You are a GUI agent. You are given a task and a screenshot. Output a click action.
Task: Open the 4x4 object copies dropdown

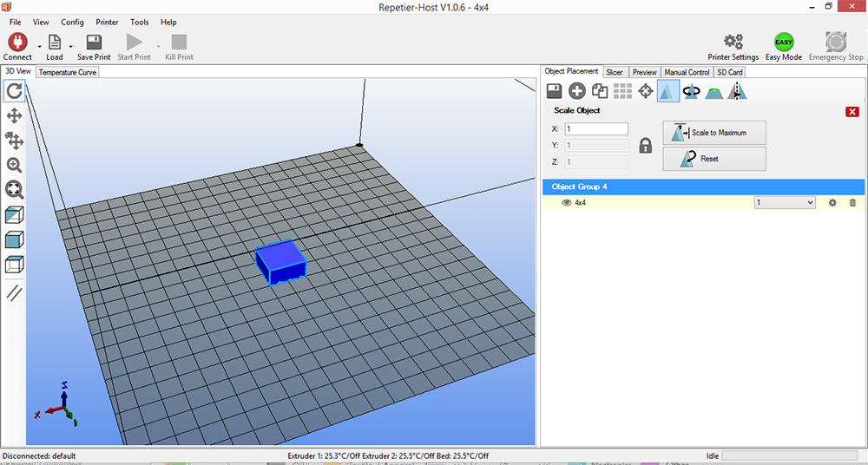785,203
